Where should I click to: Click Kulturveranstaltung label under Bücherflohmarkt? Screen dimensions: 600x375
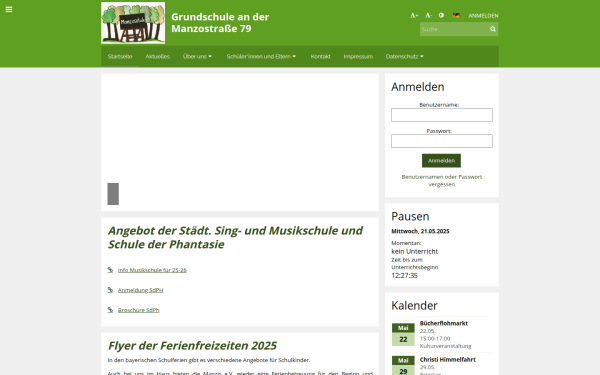(x=445, y=346)
